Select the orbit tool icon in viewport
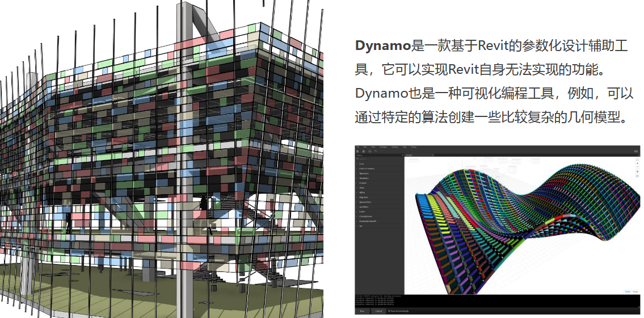The image size is (644, 318). point(637,176)
